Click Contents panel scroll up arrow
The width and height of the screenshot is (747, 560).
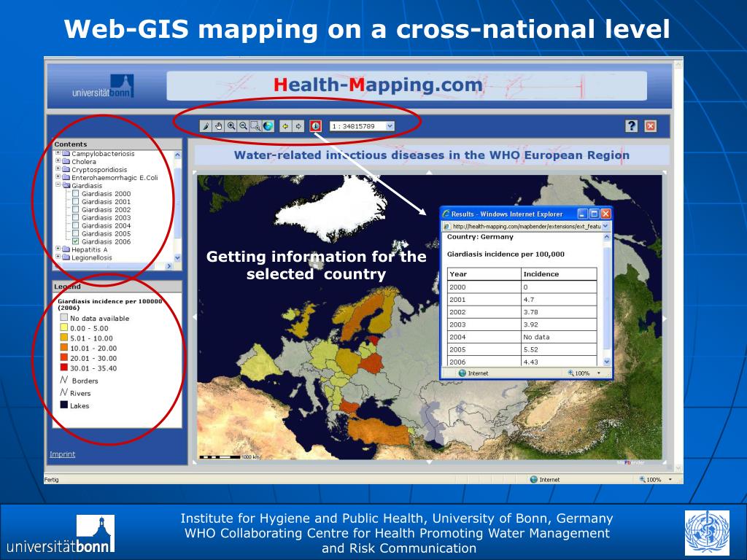click(178, 155)
